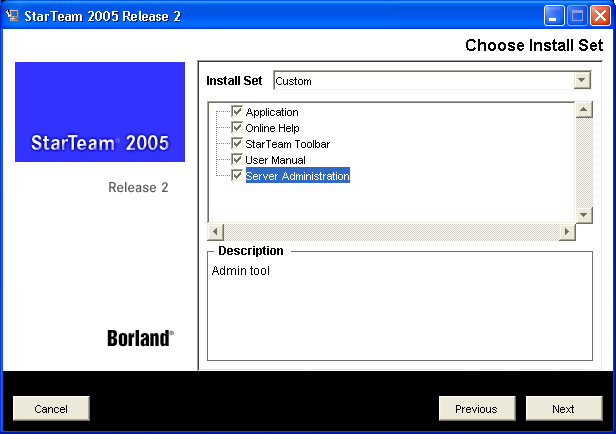Image resolution: width=616 pixels, height=434 pixels.
Task: Click the installer icon in title bar
Action: pos(12,15)
